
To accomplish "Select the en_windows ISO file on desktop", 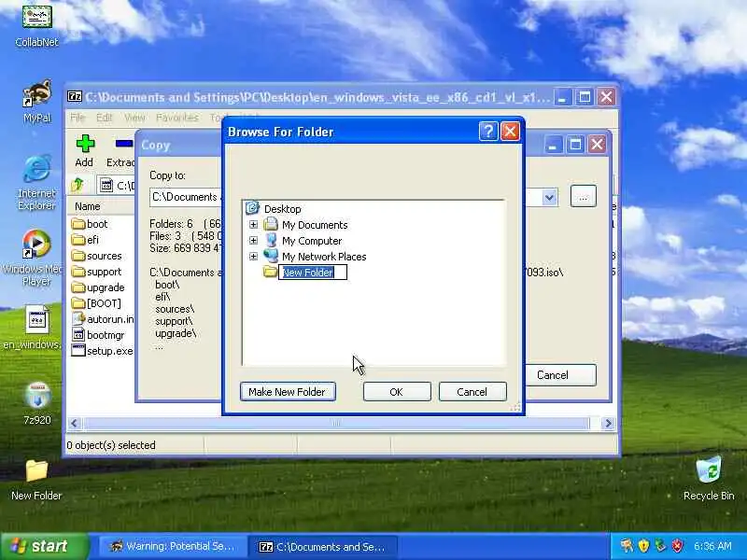I will [34, 328].
